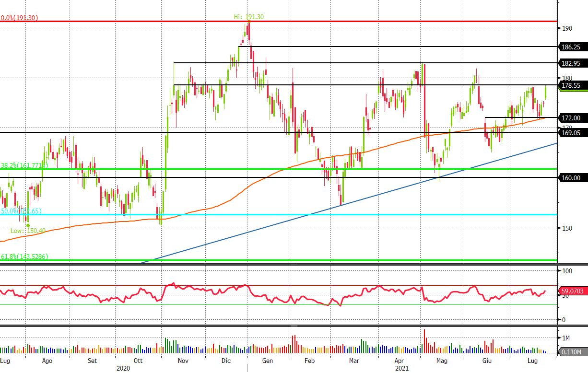Select the Apr month on time axis
The height and width of the screenshot is (373, 588).
pyautogui.click(x=399, y=361)
